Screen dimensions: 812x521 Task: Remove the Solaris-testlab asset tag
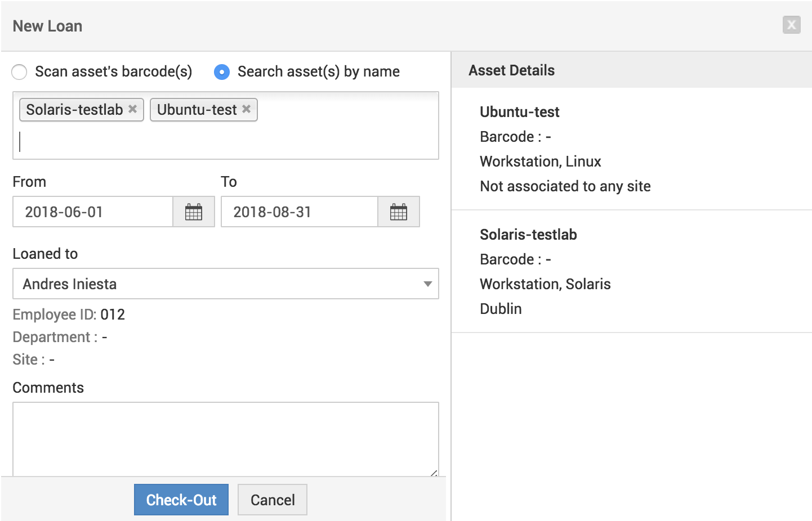point(133,109)
